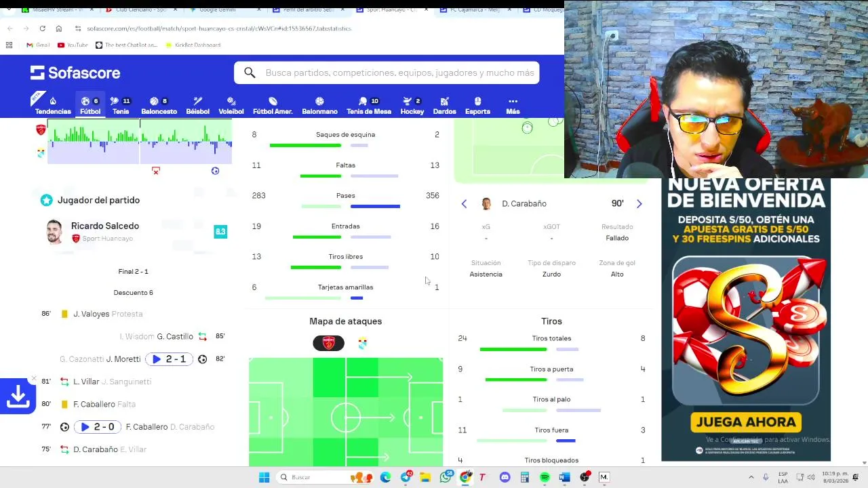Click the goal ball icon at 82'
The image size is (868, 488).
click(202, 359)
